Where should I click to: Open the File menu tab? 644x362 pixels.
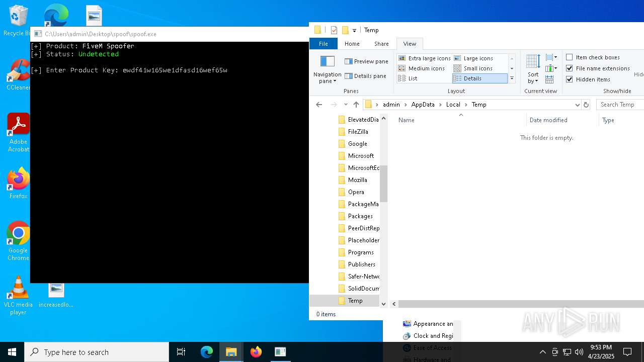pyautogui.click(x=324, y=44)
